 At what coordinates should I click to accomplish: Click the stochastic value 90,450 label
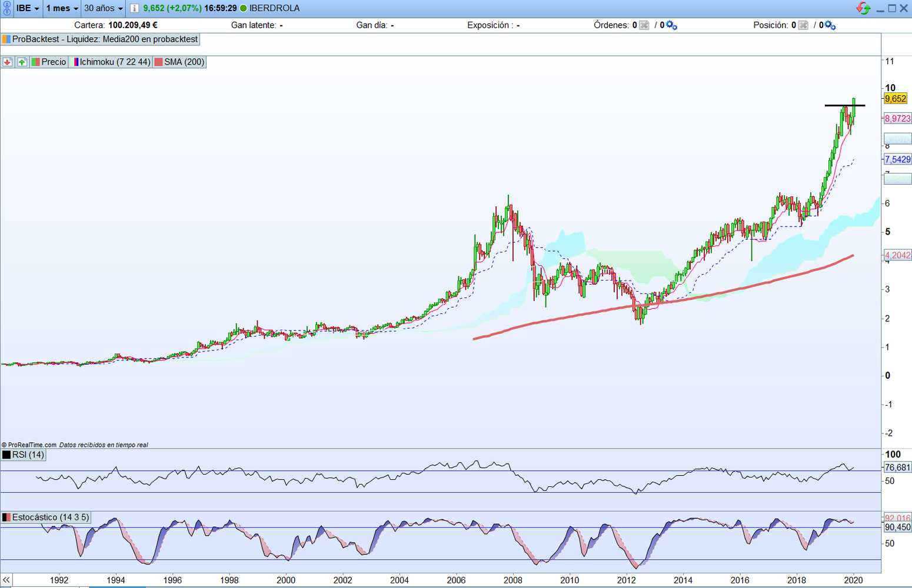[x=898, y=527]
